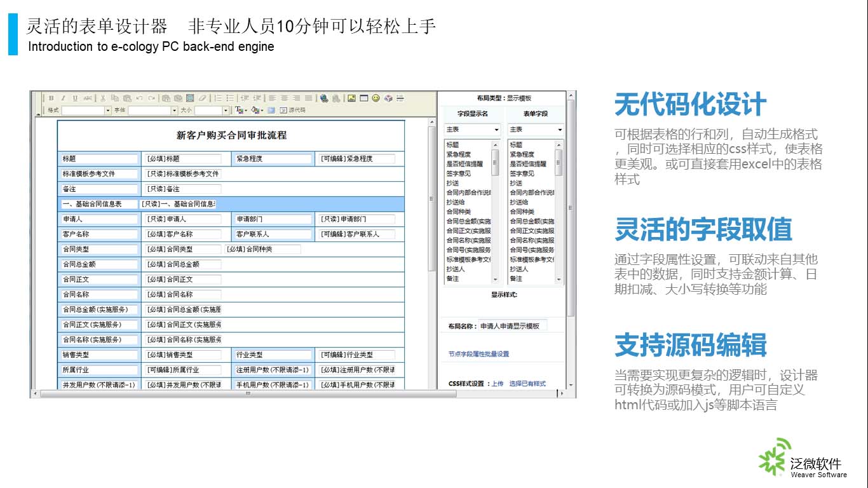Toggle bold formatting in the editor toolbar

coord(51,98)
